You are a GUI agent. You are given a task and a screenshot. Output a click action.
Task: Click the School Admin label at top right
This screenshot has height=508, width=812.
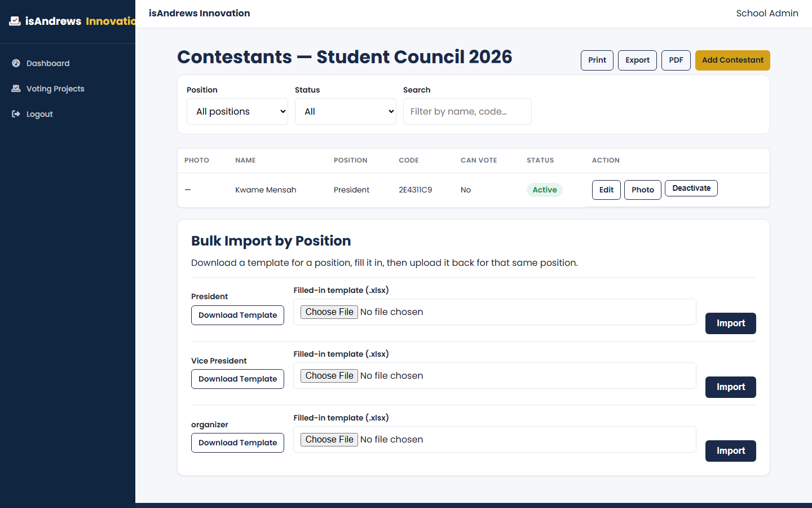pos(767,13)
